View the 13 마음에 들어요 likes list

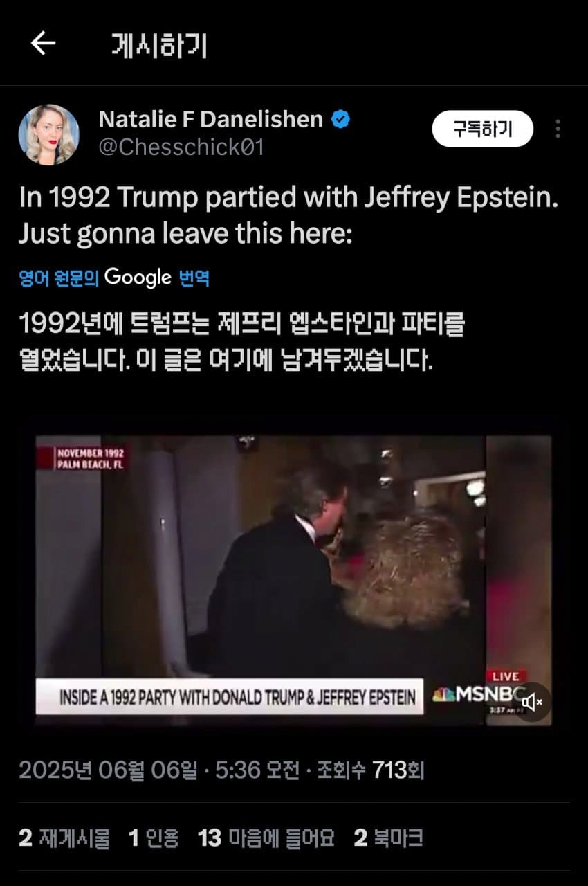266,838
